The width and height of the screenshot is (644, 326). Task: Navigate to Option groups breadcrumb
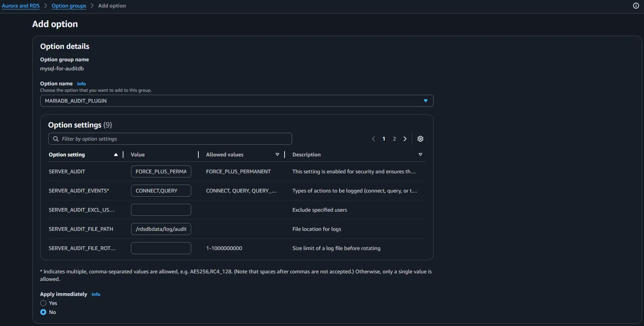(69, 6)
